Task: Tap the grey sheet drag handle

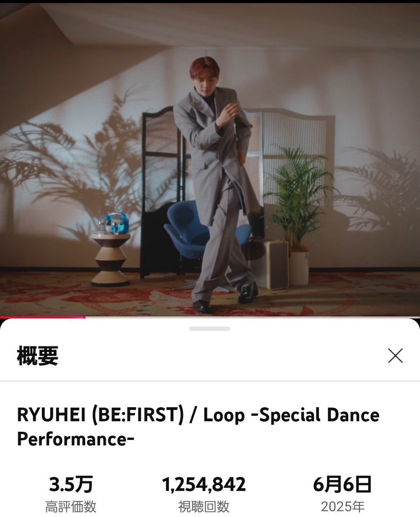Action: (210, 329)
